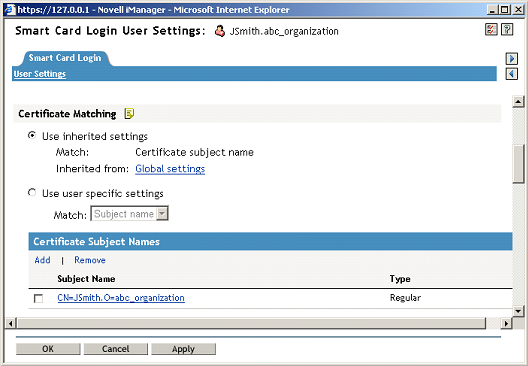Minimize the iManager browser window
This screenshot has width=528, height=366.
(x=493, y=10)
